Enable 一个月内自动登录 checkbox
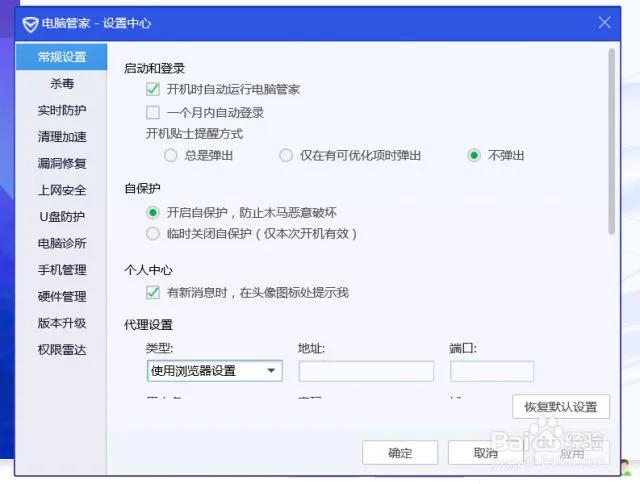This screenshot has height=484, width=640. coord(153,112)
